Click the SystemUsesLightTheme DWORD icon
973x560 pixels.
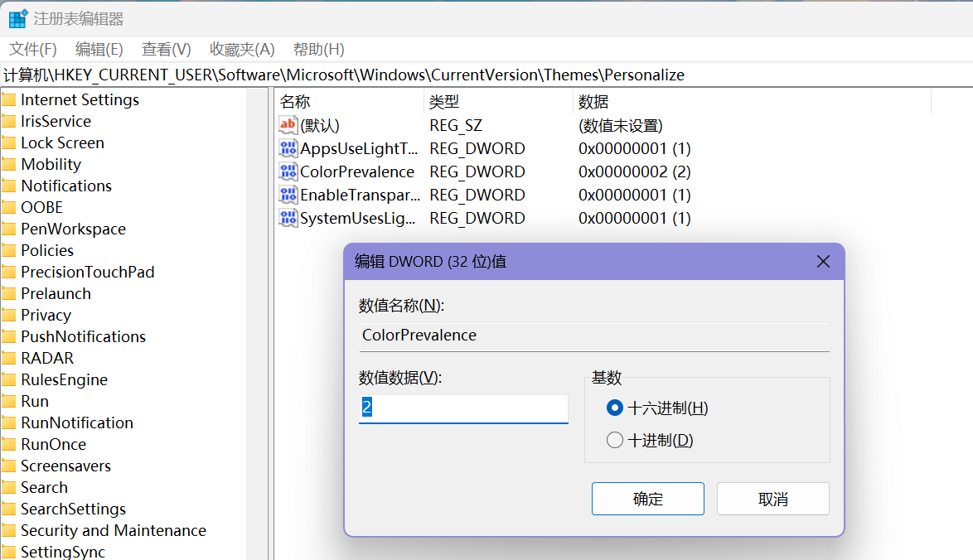[288, 219]
